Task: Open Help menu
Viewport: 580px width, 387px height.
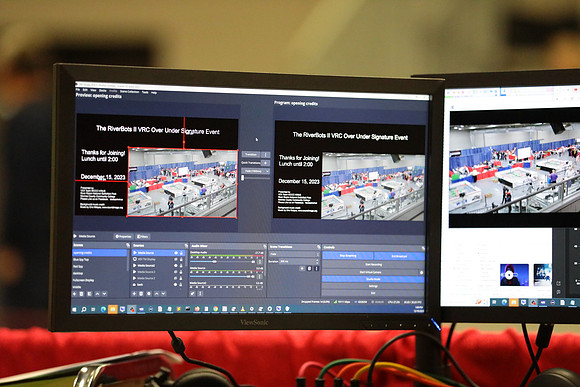Action: coord(154,92)
